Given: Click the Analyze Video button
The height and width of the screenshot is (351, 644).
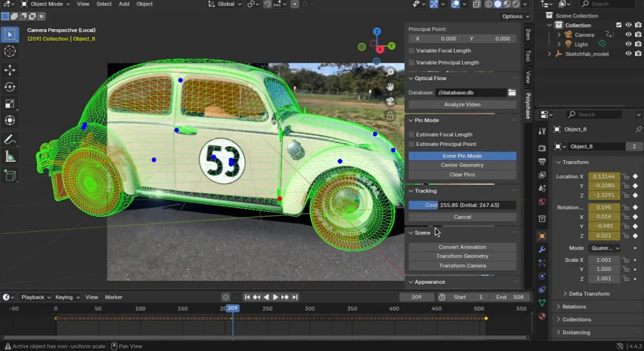Looking at the screenshot, I should click(462, 104).
